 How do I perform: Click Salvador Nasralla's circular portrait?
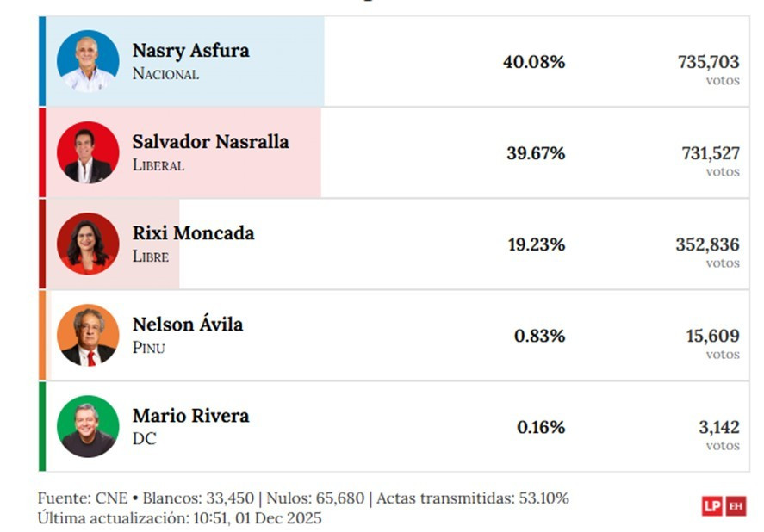coord(88,152)
